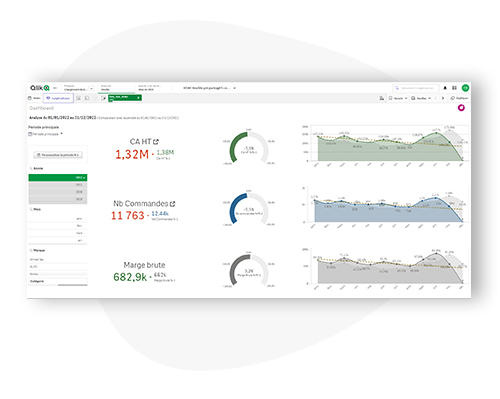Screen dimensions: 500x399
Task: Click the clear all selections icon
Action: pyautogui.click(x=103, y=98)
